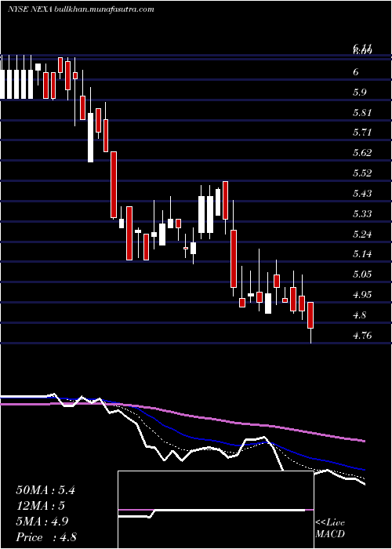Click the tall red candle falling to 5.33
Screen dimensions: 392x549
pos(114,185)
